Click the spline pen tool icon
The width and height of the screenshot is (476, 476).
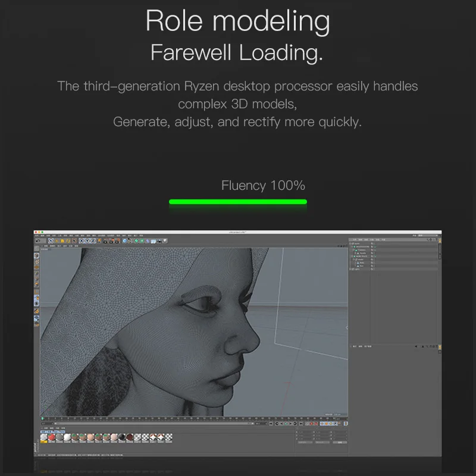[130, 241]
